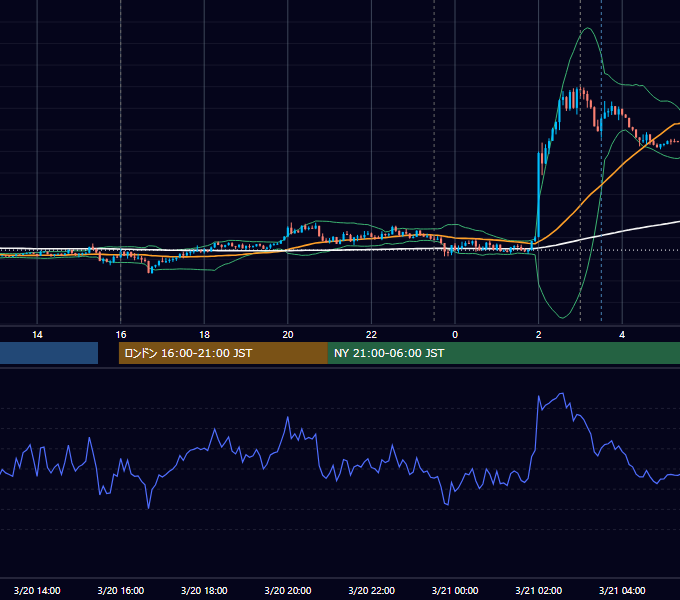The height and width of the screenshot is (600, 680).
Task: Click the candlestick high near 3:00
Action: 581,88
